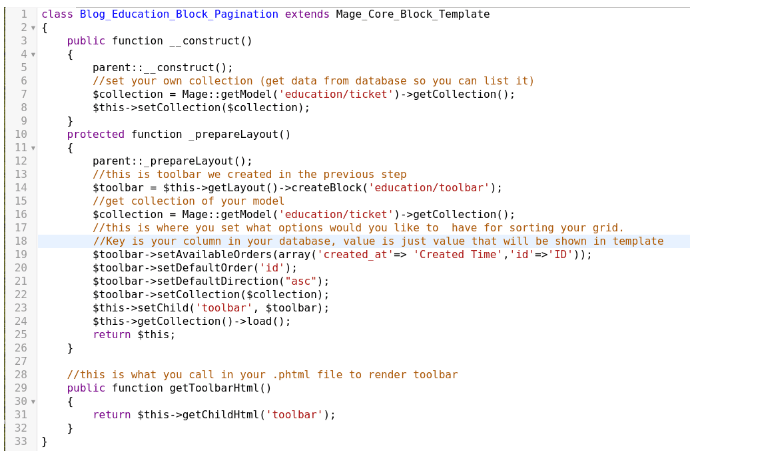Image resolution: width=757 pixels, height=454 pixels.
Task: Click the comment about the .phtml file
Action: (262, 374)
